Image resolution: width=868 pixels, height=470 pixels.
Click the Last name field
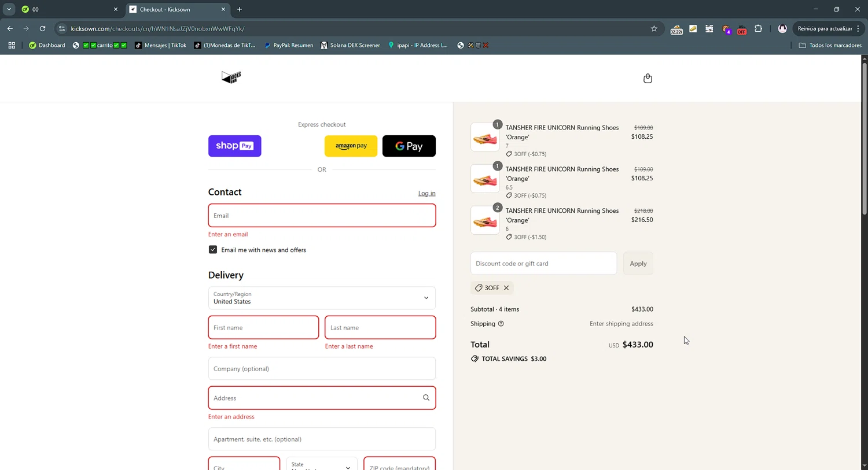tap(380, 328)
